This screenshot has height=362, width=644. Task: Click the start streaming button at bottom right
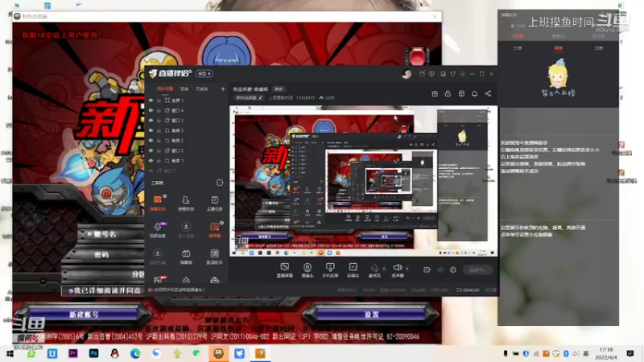[477, 269]
